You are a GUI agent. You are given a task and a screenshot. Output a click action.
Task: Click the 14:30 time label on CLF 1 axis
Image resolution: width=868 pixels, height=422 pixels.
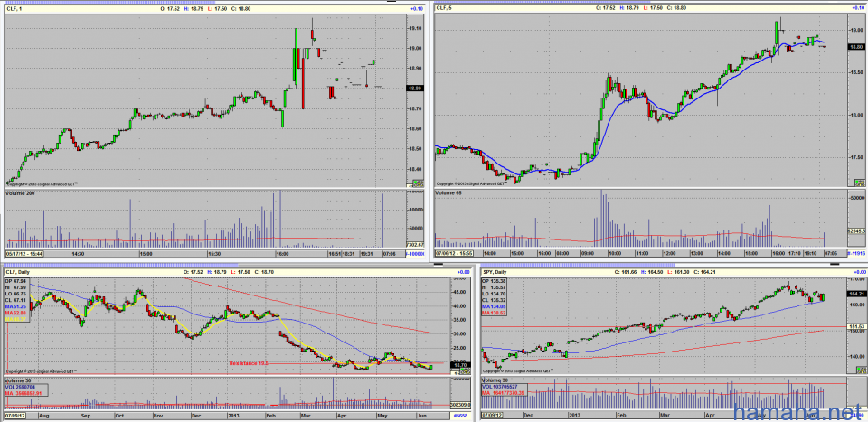coord(78,254)
